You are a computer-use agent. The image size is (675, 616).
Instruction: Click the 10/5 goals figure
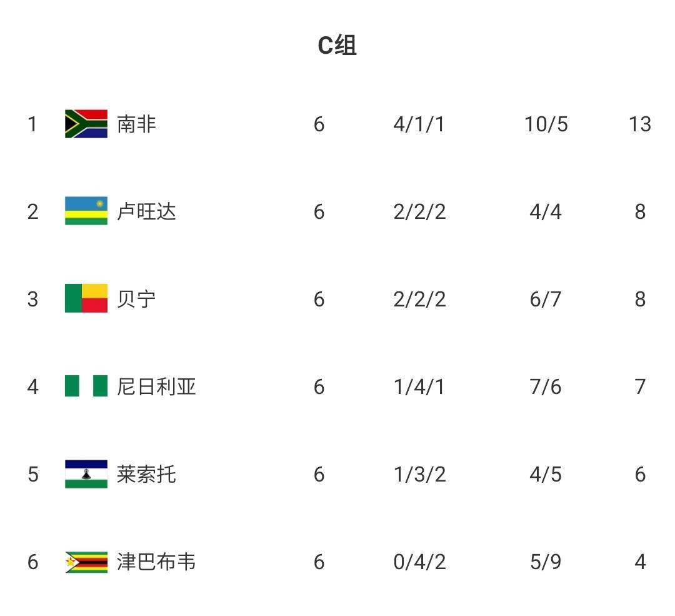coord(546,124)
